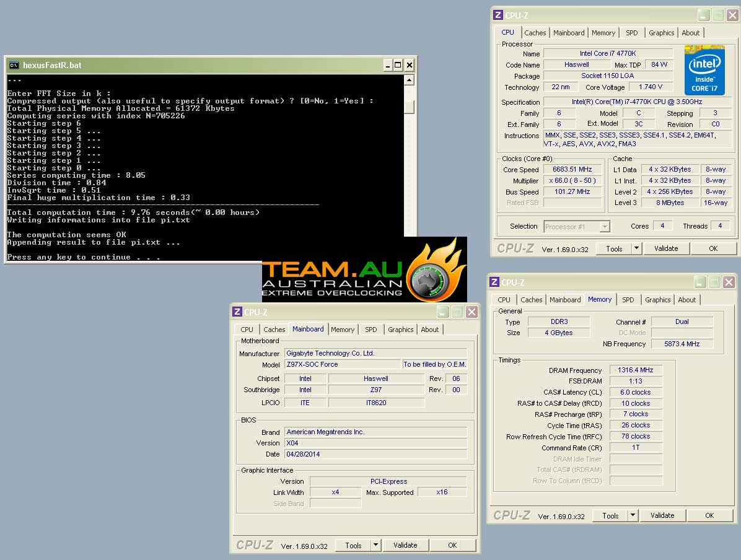Click the CPU-Z icon in Mainboard window title

(x=237, y=312)
